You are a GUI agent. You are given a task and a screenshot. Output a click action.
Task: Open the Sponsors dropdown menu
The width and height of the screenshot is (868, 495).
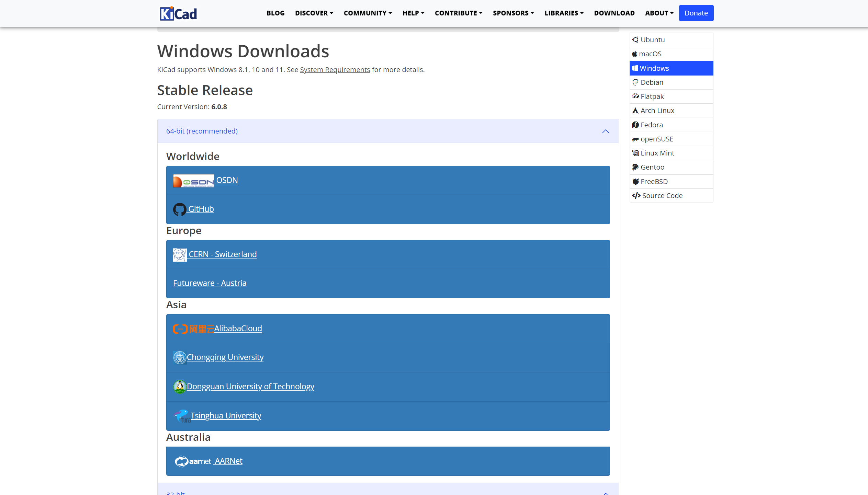point(513,13)
